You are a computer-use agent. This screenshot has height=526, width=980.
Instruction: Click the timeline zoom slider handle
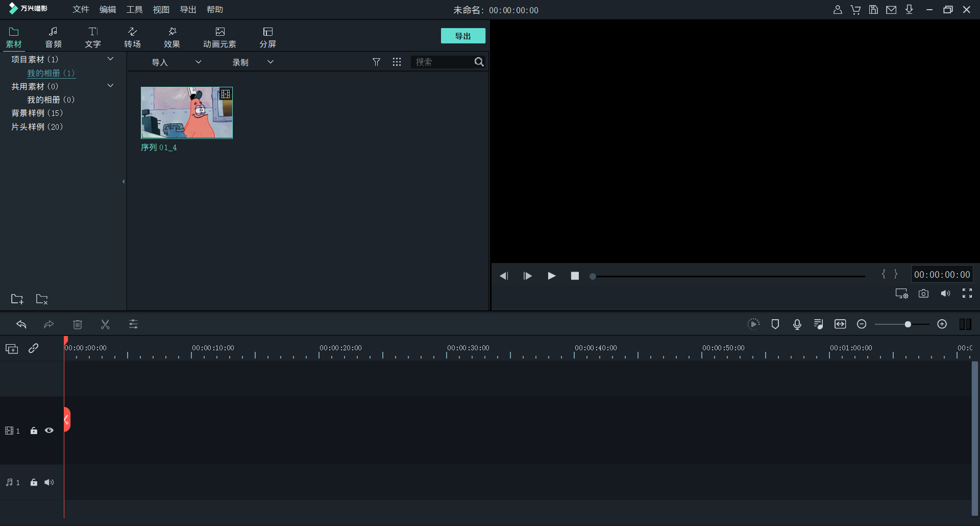click(908, 324)
